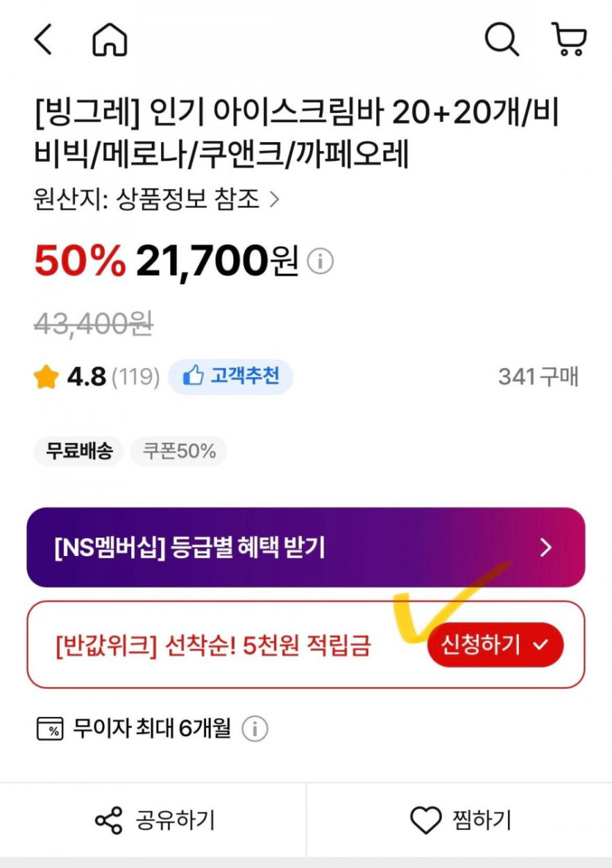
Task: Go to home via house icon
Action: [110, 40]
